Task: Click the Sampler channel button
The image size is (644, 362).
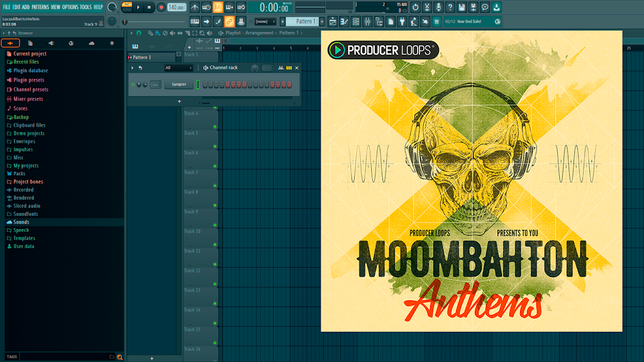Action: coord(179,85)
